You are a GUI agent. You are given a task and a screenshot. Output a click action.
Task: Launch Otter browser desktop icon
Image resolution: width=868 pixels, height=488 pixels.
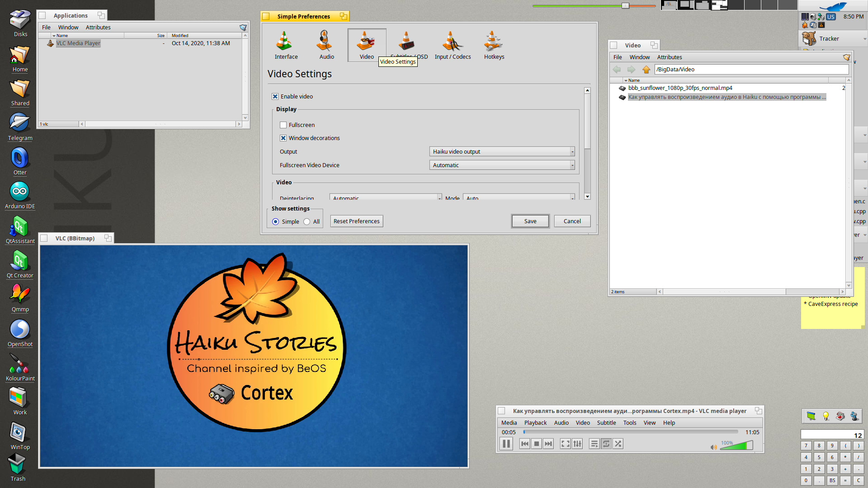(x=20, y=161)
